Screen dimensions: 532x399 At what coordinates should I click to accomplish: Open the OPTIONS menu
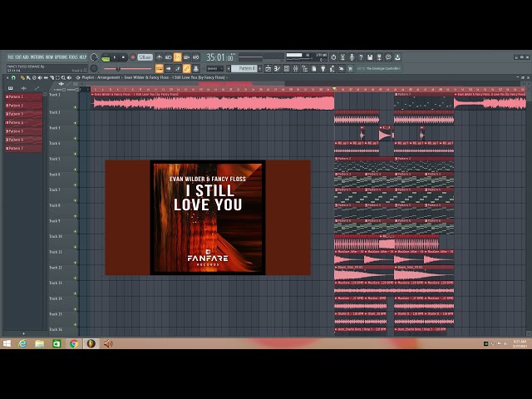[x=61, y=57]
